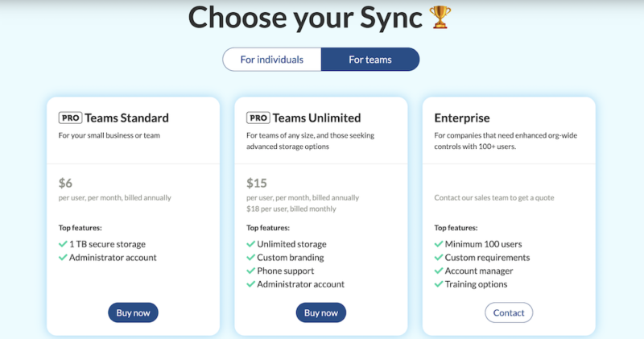Click Buy now under Teams Unlimited
Image resolution: width=644 pixels, height=339 pixels.
[x=320, y=312]
